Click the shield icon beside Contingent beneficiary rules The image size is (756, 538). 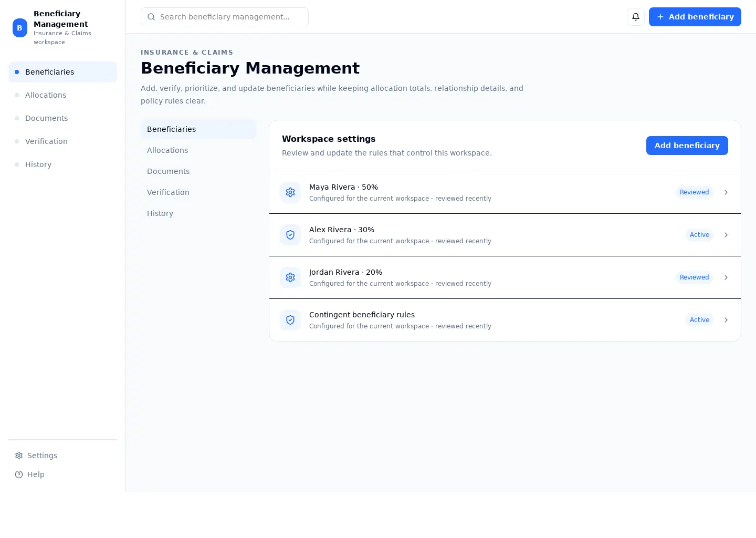[290, 320]
